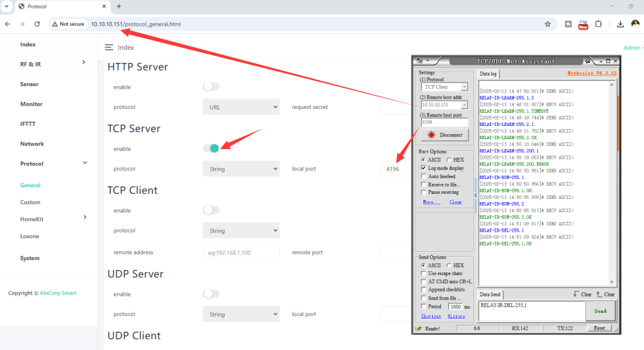Click the browser back arrow
The height and width of the screenshot is (350, 644).
pyautogui.click(x=7, y=24)
